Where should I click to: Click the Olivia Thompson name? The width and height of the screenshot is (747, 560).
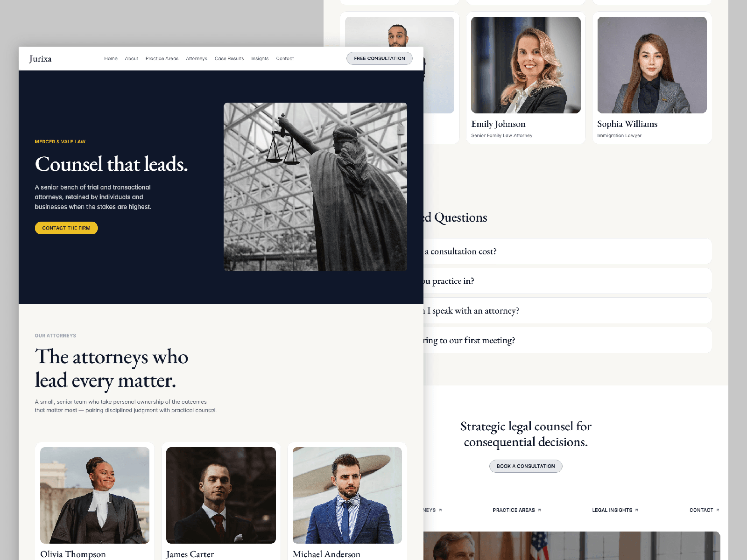point(73,554)
